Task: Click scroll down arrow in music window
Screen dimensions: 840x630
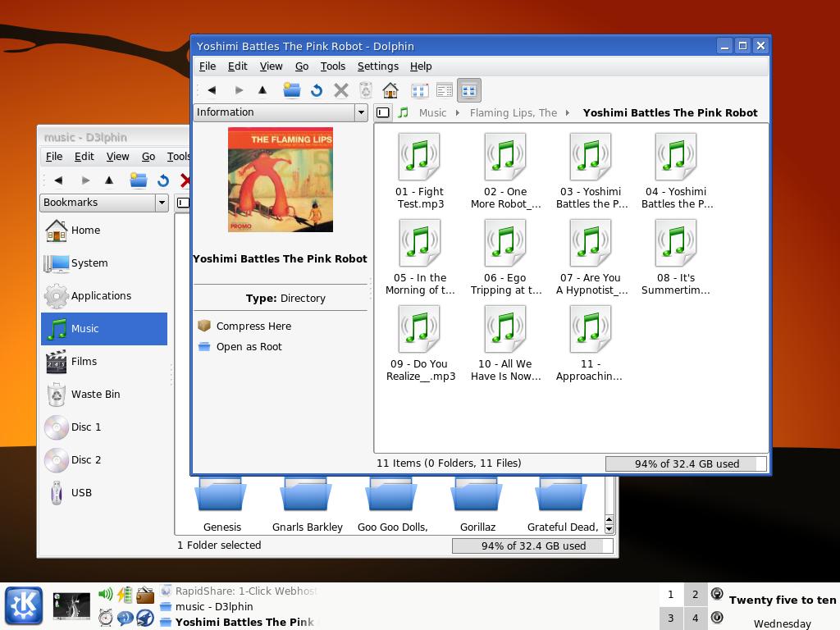Action: 609,529
